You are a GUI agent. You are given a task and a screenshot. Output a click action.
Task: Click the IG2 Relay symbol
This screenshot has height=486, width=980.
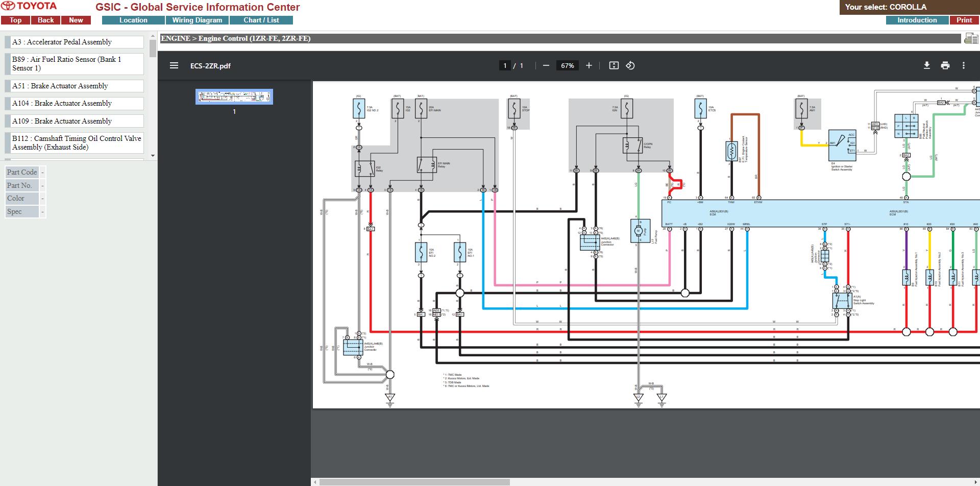point(365,168)
